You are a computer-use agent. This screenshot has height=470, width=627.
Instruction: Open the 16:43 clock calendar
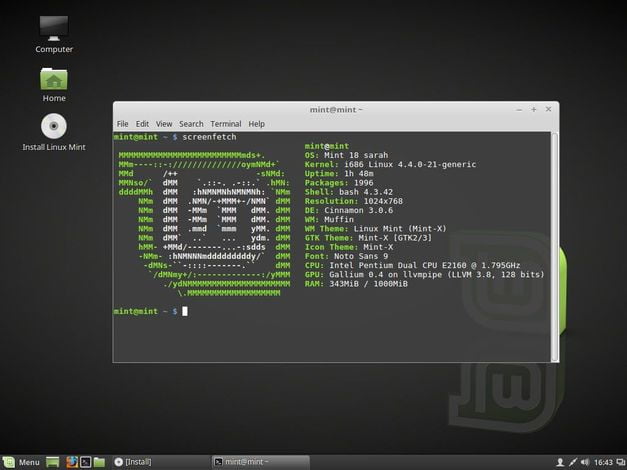(x=603, y=462)
